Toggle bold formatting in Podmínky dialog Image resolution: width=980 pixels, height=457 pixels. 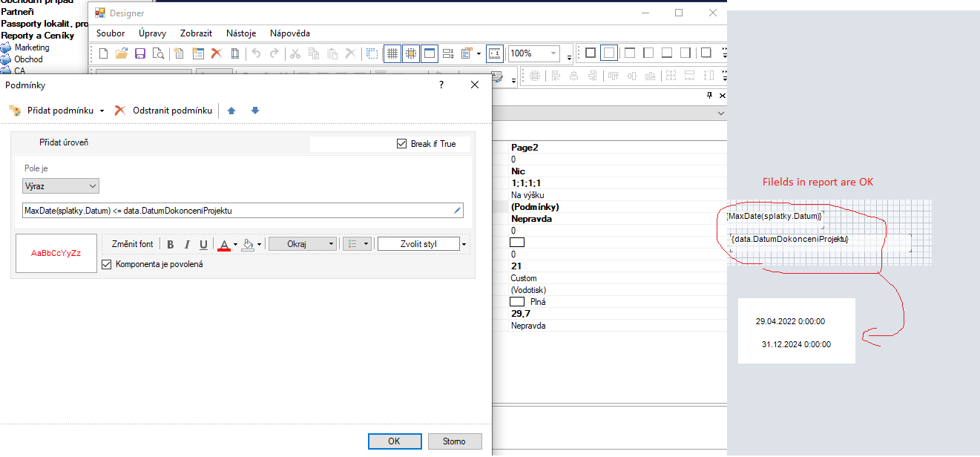(171, 244)
